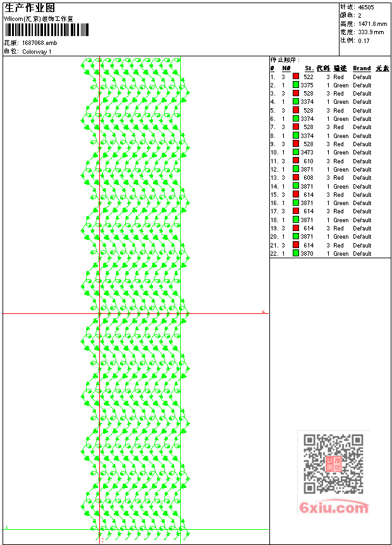Pick the red swatch in stop row 5
Screen dimensions: 392x545
[295, 110]
